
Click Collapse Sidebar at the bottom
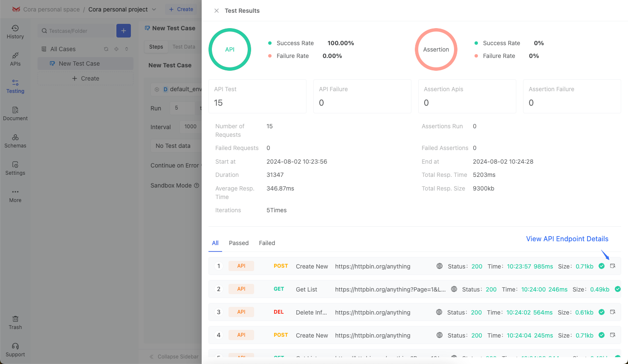[174, 357]
